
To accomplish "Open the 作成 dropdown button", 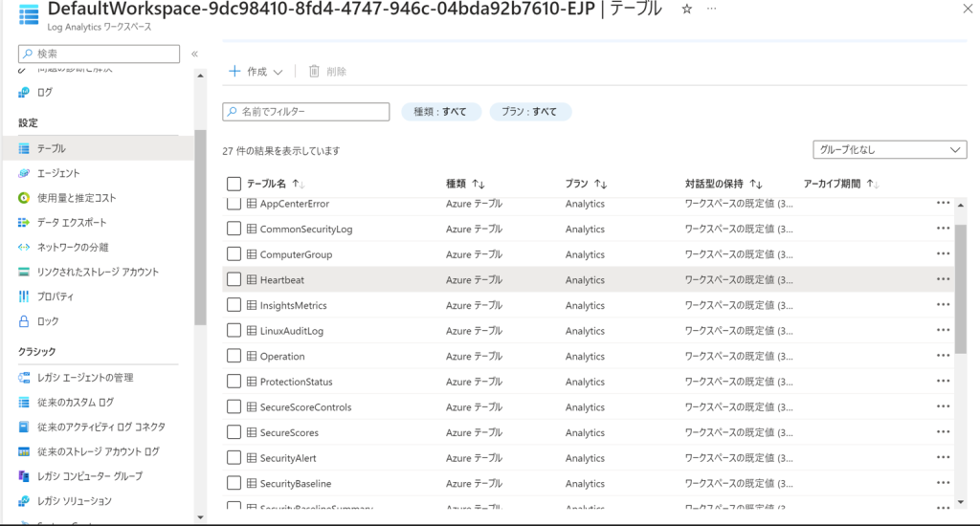I will 256,71.
